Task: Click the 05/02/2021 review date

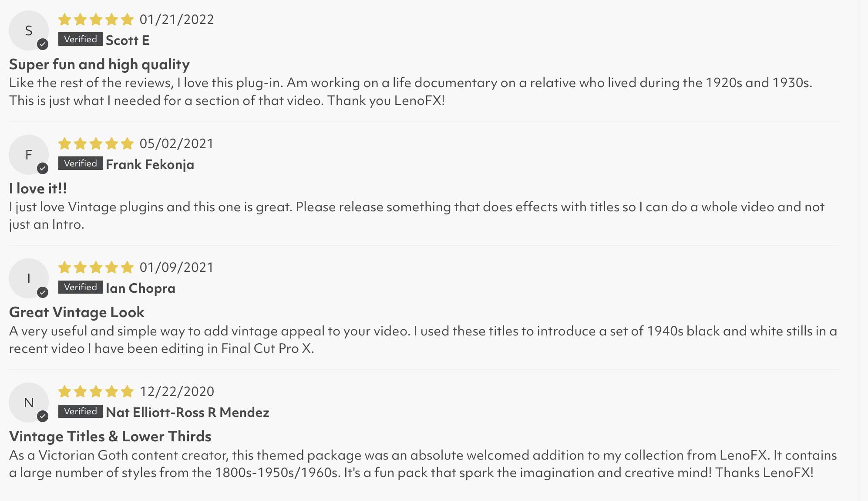Action: tap(177, 144)
